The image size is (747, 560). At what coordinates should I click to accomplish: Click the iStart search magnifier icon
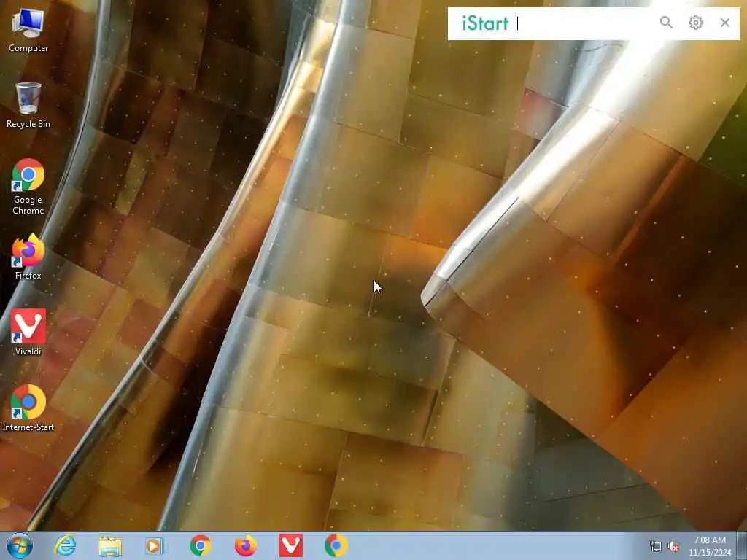pyautogui.click(x=666, y=23)
